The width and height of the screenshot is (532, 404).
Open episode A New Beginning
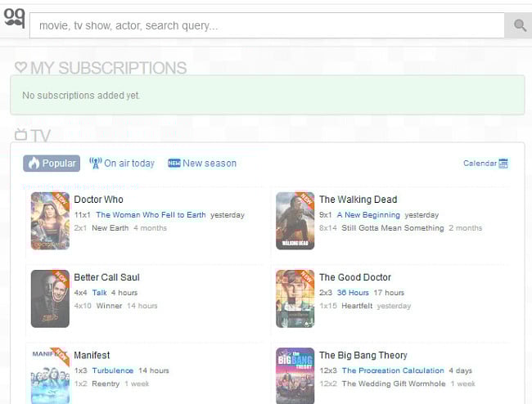[x=368, y=215]
